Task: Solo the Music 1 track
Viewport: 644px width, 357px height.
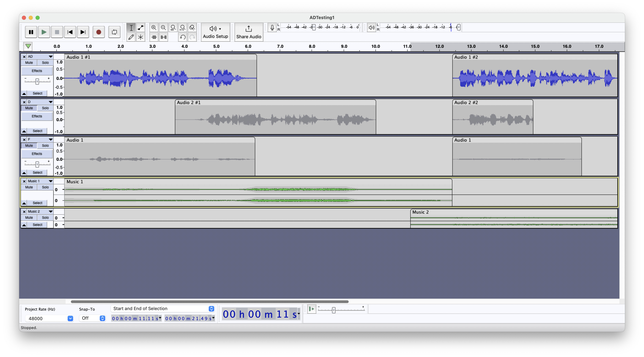Action: (45, 187)
